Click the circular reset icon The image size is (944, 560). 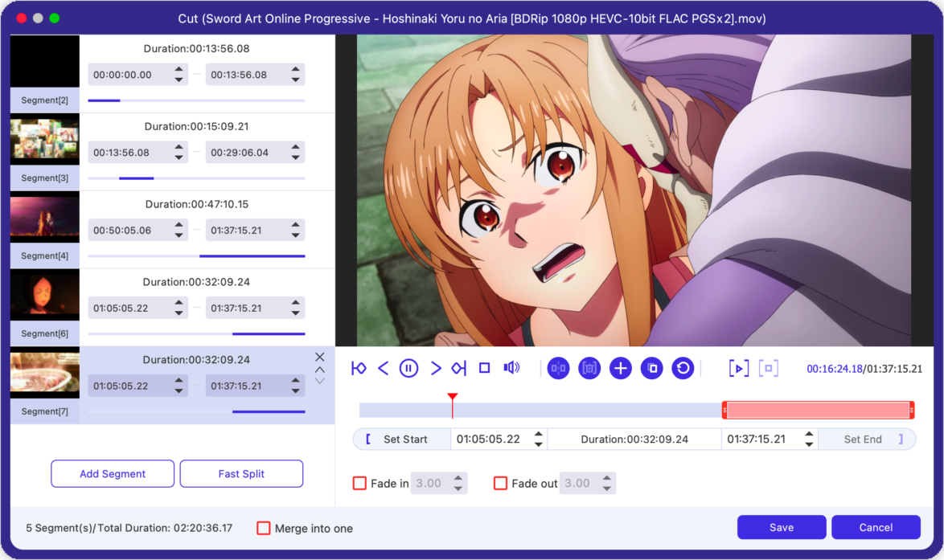683,368
